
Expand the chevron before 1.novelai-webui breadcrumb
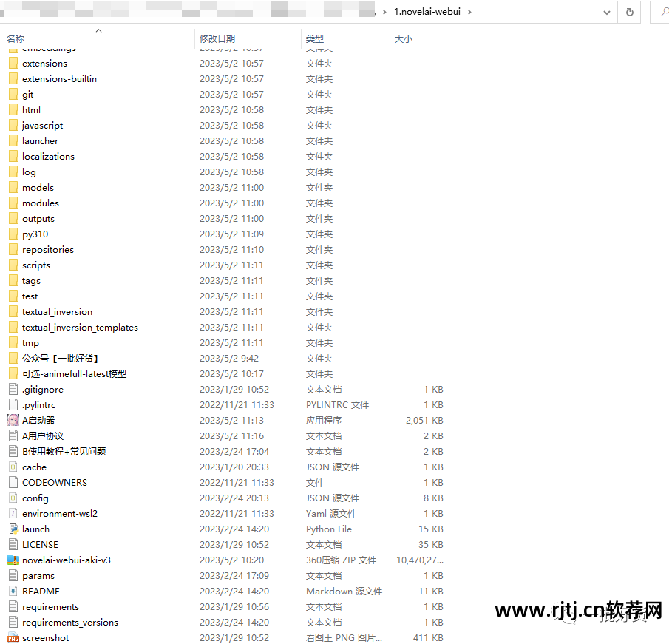[384, 12]
